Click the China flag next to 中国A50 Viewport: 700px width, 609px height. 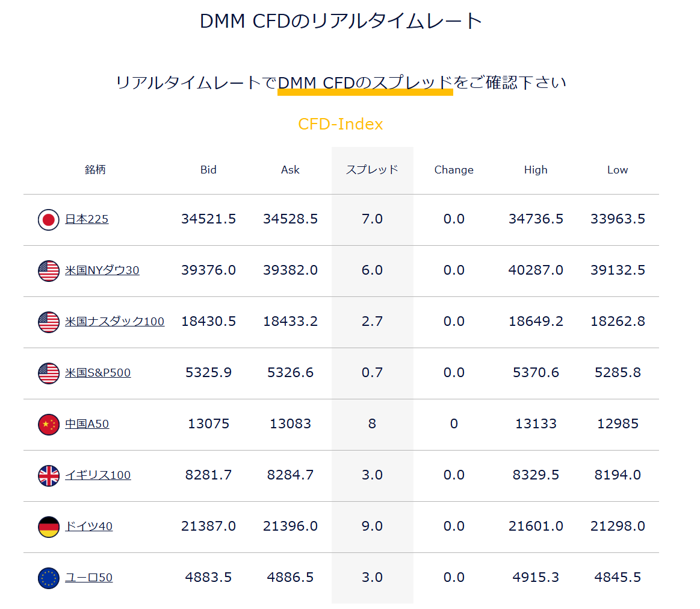(x=49, y=423)
